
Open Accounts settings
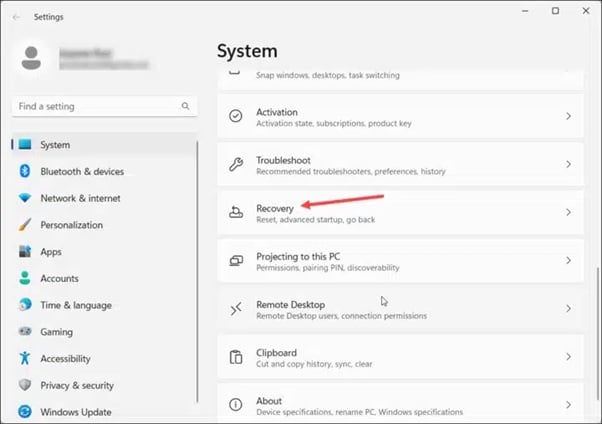[x=104, y=278]
